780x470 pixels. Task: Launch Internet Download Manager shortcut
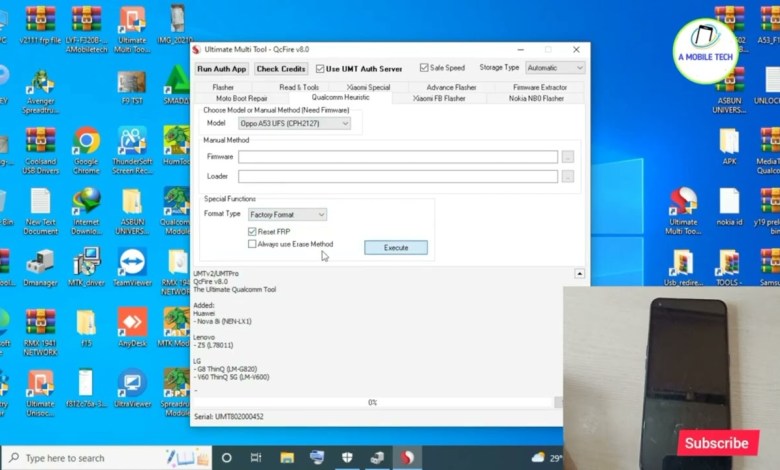click(87, 210)
